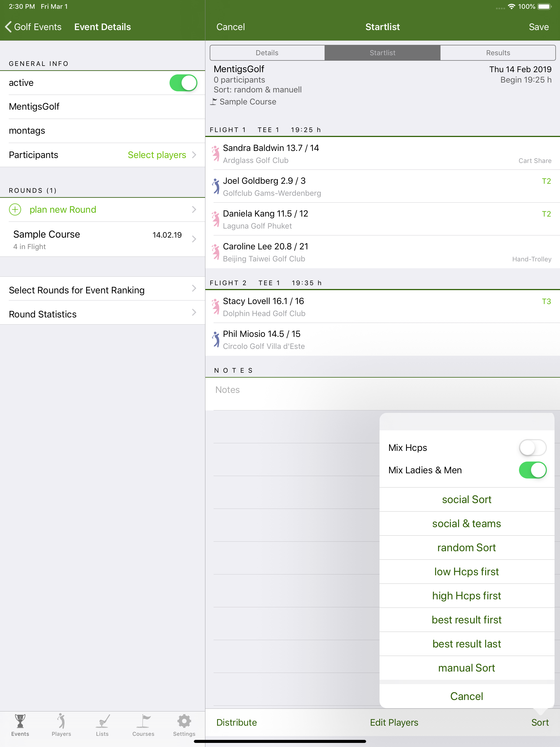Edit the MentigsGolf event name field
560x747 pixels.
102,107
